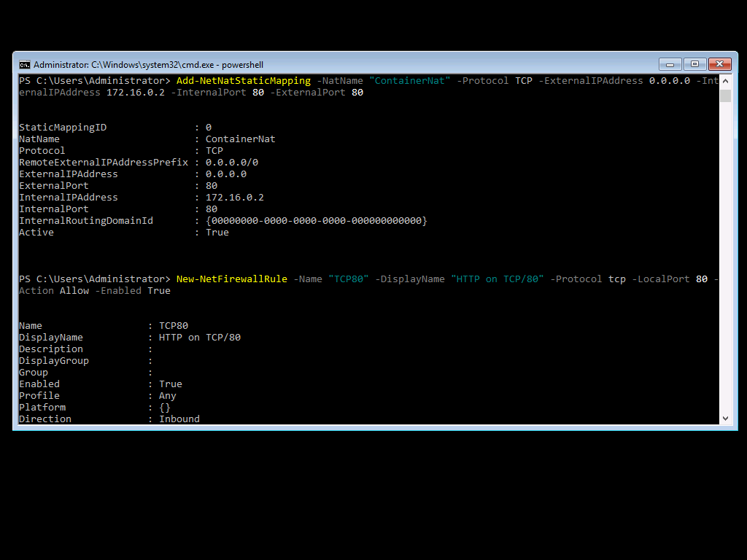747x560 pixels.
Task: Click the Profile field's Any value
Action: (x=167, y=396)
